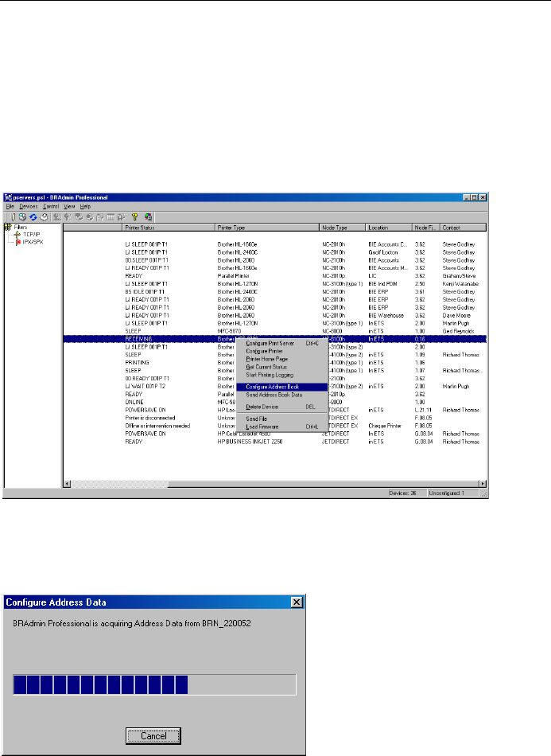The width and height of the screenshot is (551, 756).
Task: Select the HP BUSINESS INKJET 2250 row
Action: (x=274, y=442)
